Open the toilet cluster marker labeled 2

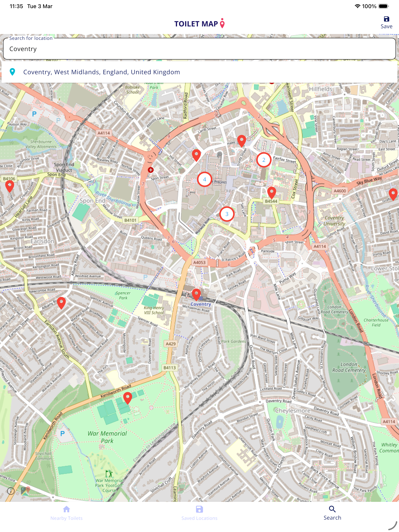pyautogui.click(x=264, y=160)
